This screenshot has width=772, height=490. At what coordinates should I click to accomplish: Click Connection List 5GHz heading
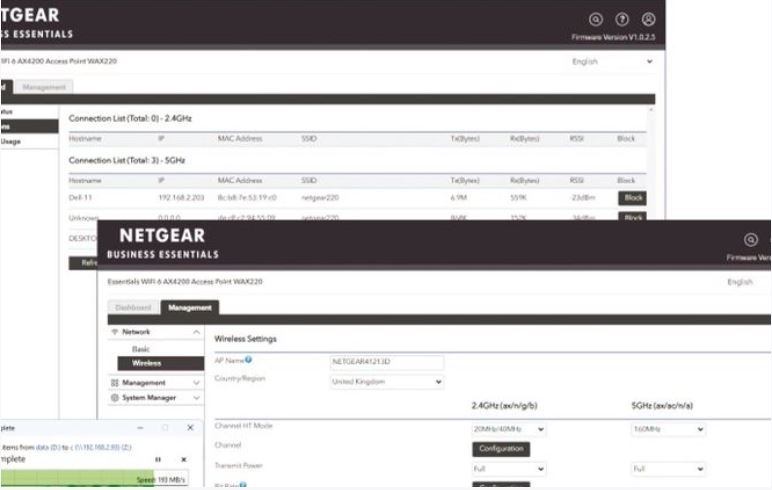[127, 160]
